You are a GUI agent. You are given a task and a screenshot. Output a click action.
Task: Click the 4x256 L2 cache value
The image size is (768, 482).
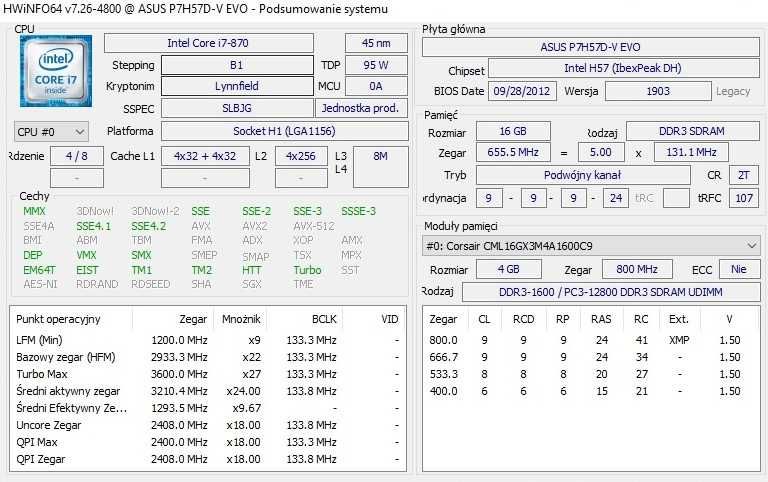tap(301, 156)
